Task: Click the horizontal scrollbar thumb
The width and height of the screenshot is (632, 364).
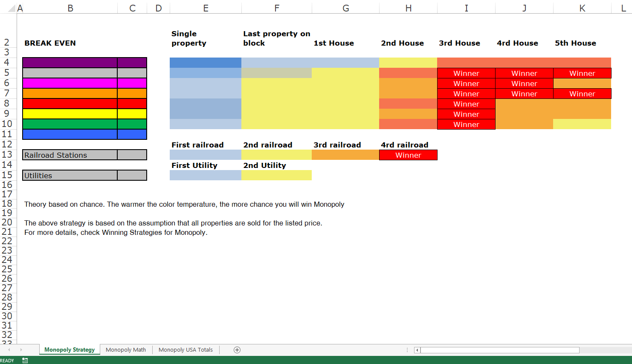Action: pos(500,350)
